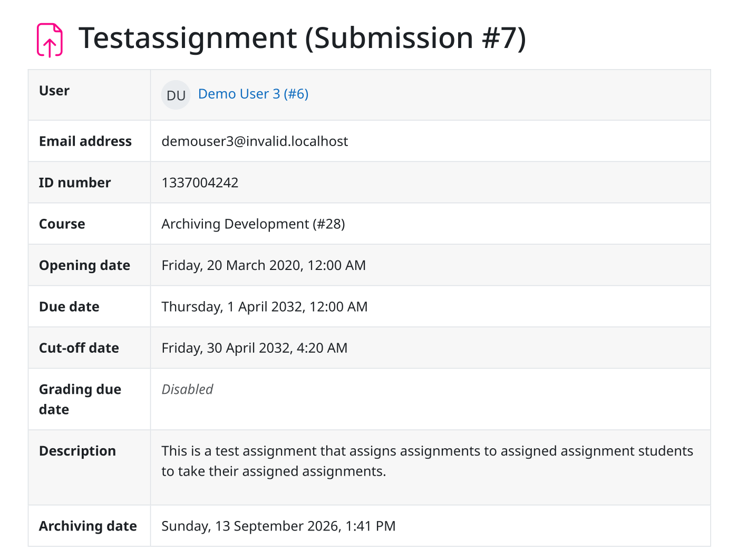Click the Opening date row label
The image size is (738, 560).
pos(84,265)
